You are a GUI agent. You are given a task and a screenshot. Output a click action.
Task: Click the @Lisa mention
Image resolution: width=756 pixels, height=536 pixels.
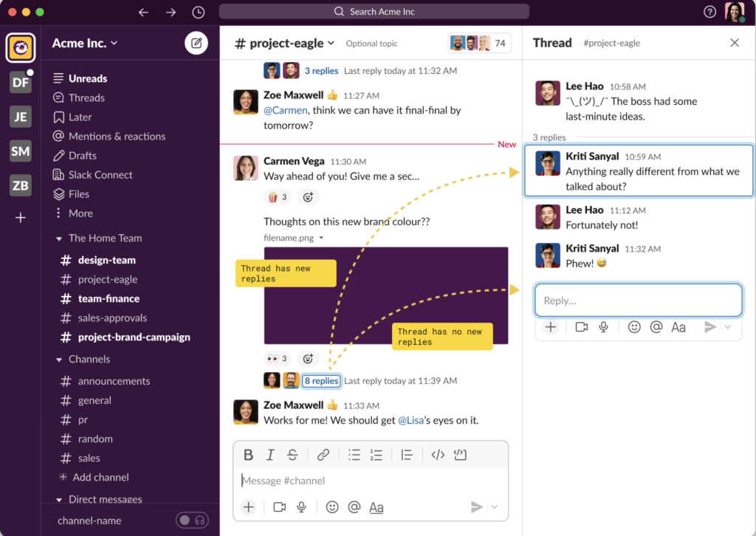[410, 420]
